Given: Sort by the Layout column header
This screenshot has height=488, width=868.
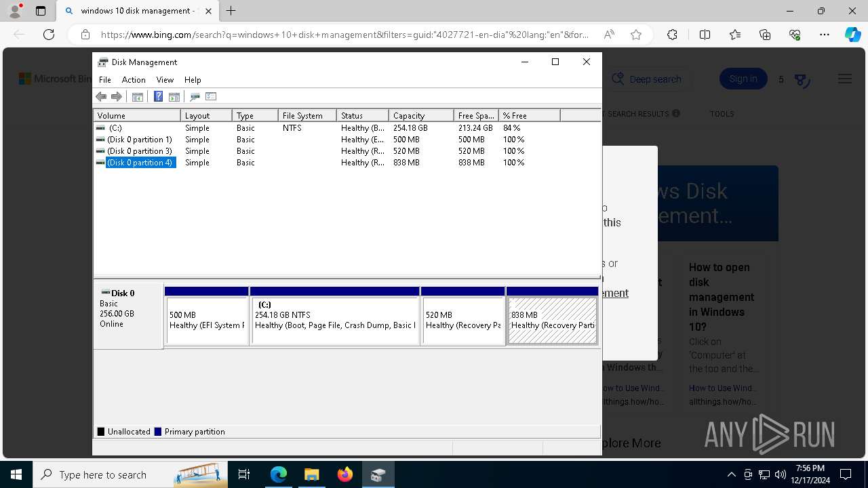Looking at the screenshot, I should pyautogui.click(x=207, y=116).
